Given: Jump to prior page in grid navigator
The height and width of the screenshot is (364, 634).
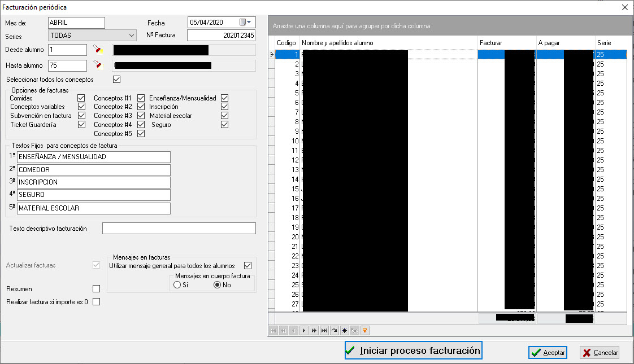Looking at the screenshot, I should [x=284, y=331].
